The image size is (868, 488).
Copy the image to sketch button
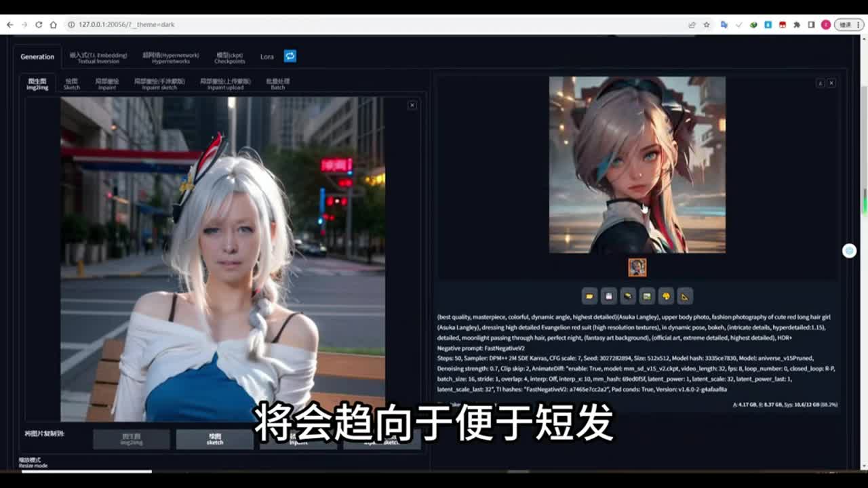coord(215,439)
